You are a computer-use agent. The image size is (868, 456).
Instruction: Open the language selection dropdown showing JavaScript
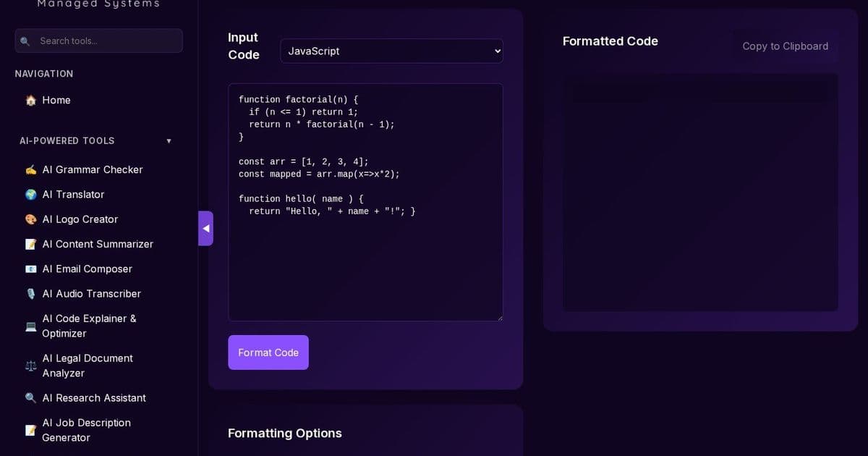[391, 51]
